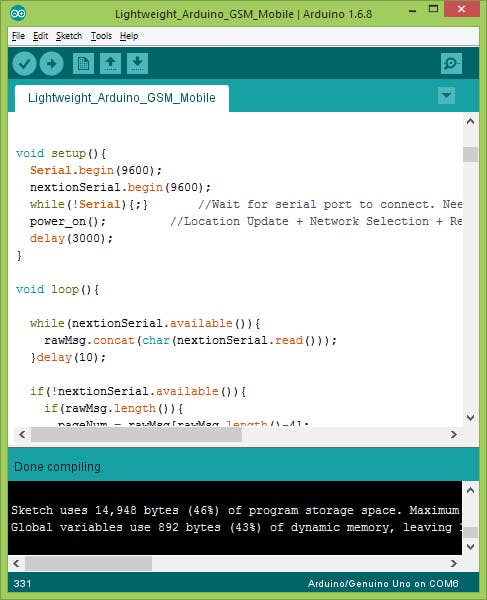Click the code editor's scroll up arrow
The height and width of the screenshot is (600, 487).
tap(471, 122)
